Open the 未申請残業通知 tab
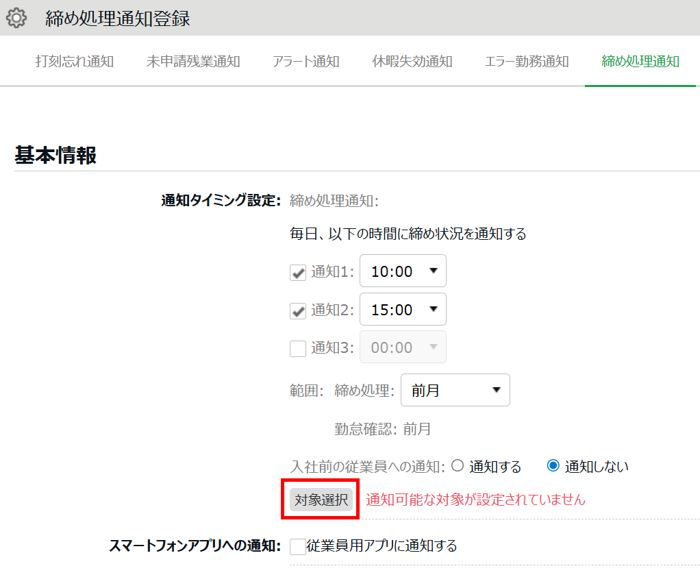This screenshot has width=700, height=588. pos(193,61)
